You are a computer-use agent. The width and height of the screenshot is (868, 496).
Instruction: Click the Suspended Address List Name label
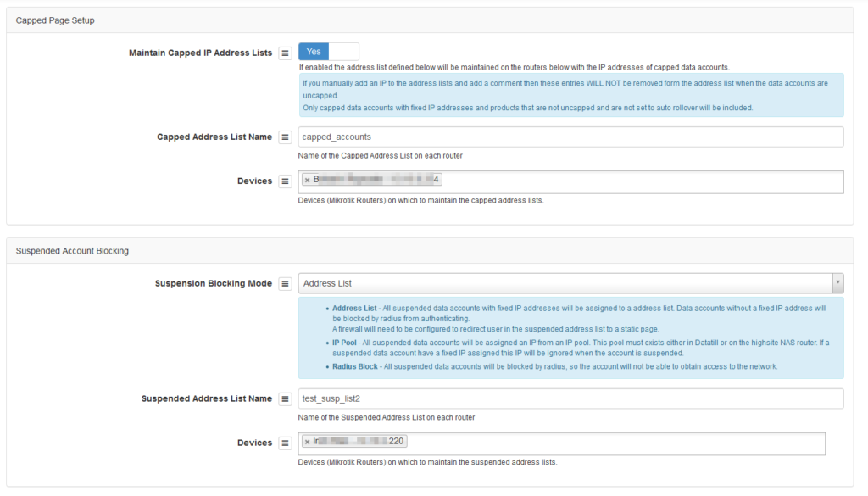[207, 398]
